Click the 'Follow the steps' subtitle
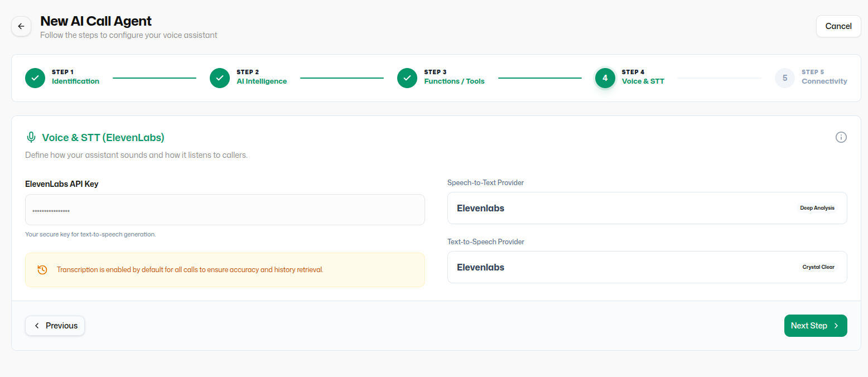 [129, 35]
